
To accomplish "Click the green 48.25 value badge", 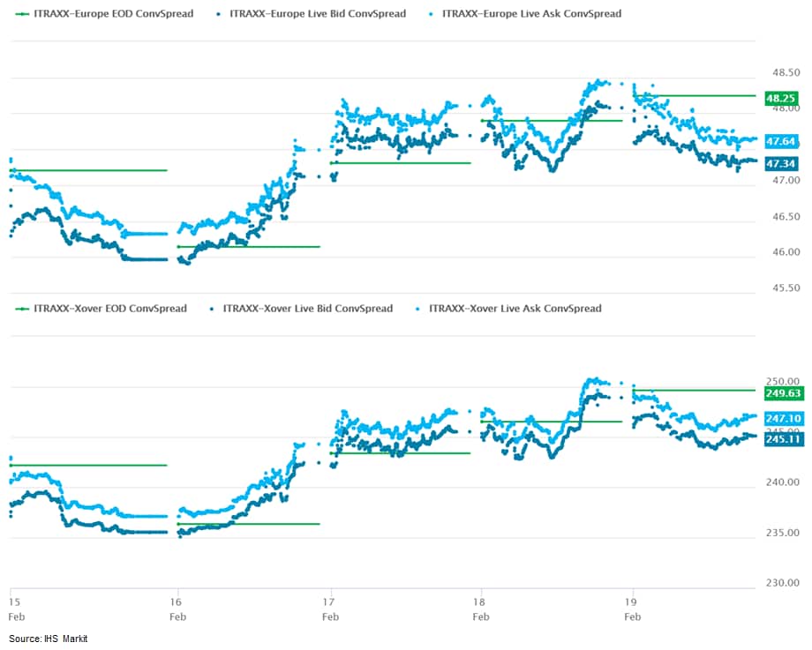I will (x=782, y=98).
